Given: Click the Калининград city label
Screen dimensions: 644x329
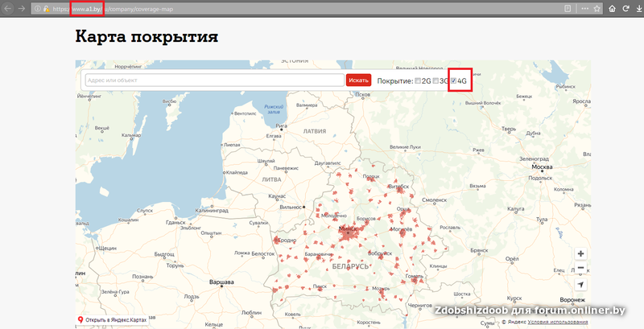Looking at the screenshot, I should (210, 212).
